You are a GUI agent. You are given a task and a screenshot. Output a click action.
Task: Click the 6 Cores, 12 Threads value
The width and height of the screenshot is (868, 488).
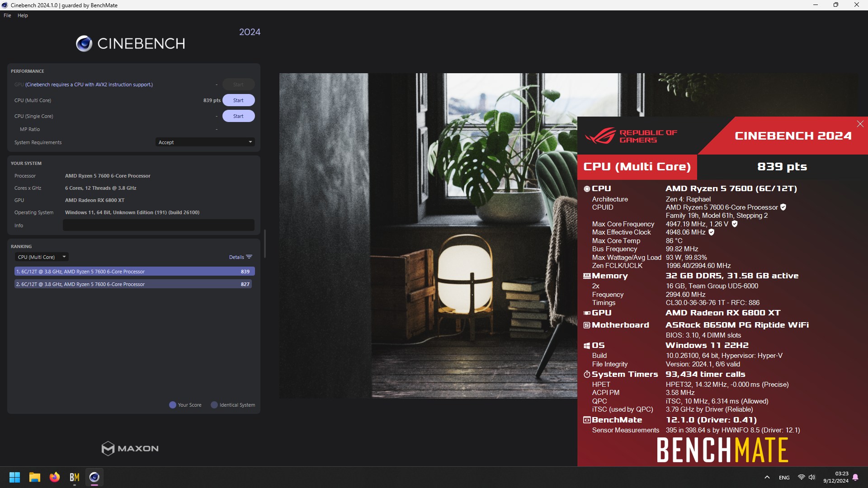tap(100, 188)
